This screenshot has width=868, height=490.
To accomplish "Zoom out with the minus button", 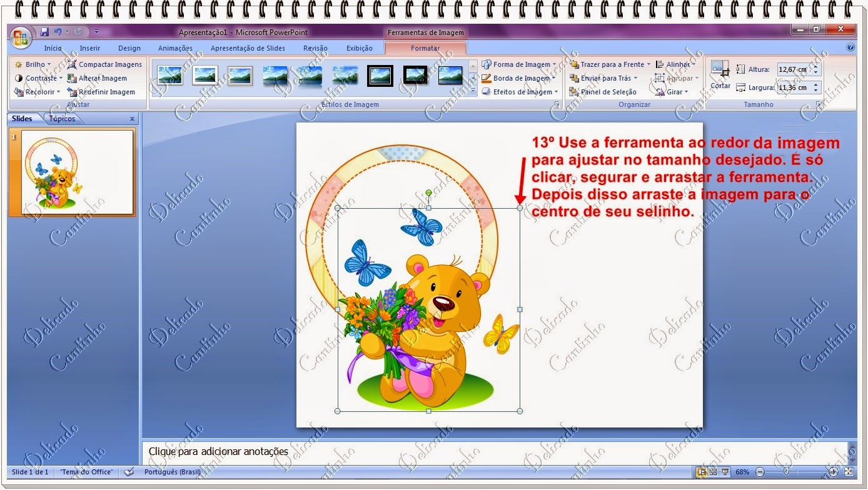I will click(x=760, y=472).
